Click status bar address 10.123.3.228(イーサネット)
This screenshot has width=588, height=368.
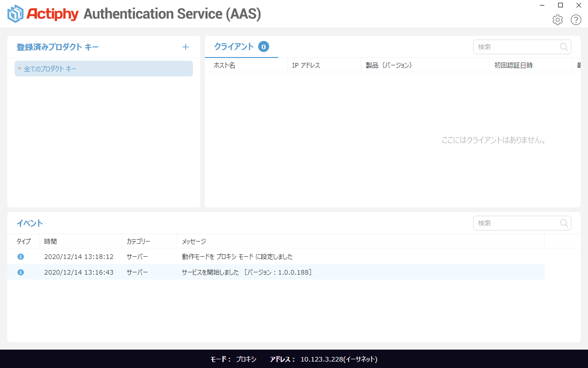coord(339,359)
